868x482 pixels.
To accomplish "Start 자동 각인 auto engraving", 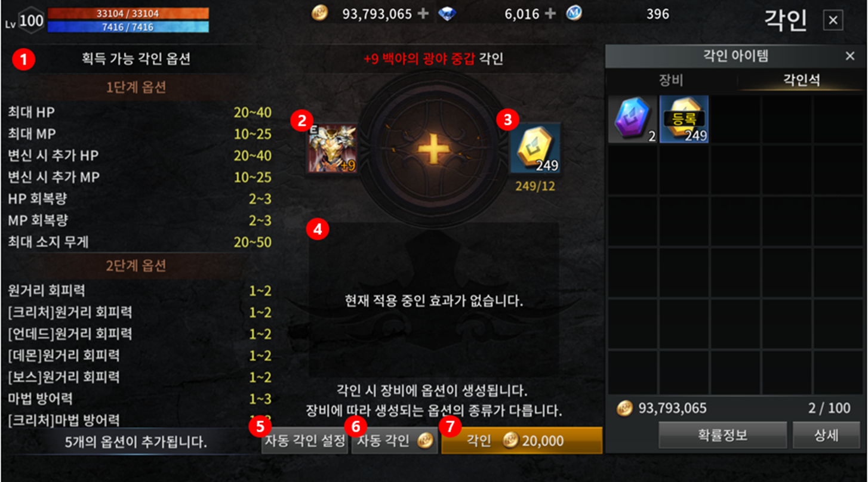I will (394, 441).
